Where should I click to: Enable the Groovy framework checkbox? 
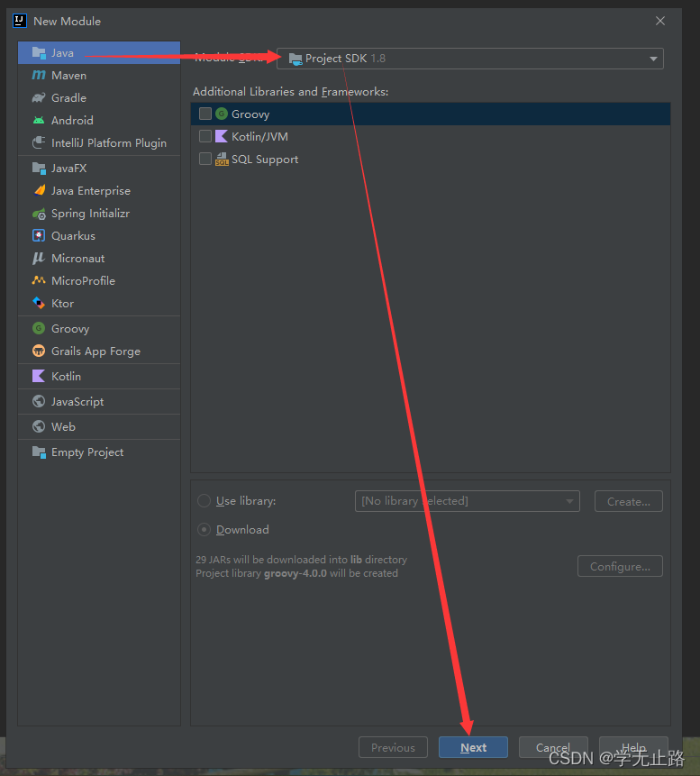pos(205,114)
